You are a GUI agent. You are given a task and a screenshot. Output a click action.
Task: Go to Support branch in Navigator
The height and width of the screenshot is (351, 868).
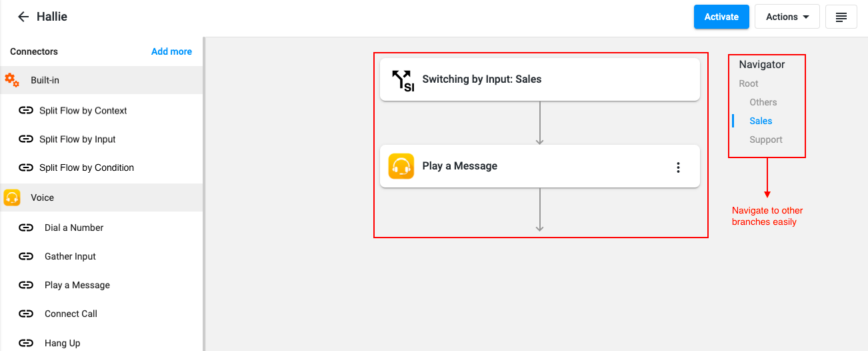point(766,139)
